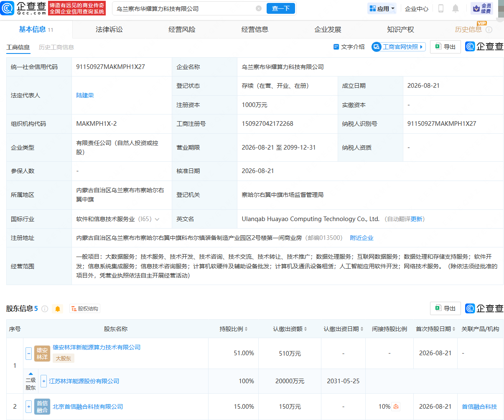Click 更新 link beside English name
Viewport: 504px width, 420px height.
click(x=416, y=219)
